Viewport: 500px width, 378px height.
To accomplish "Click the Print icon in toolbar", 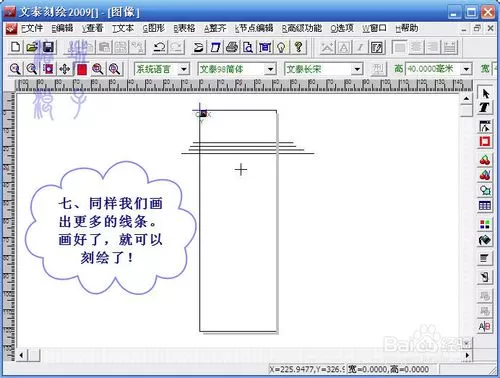I will (x=232, y=47).
